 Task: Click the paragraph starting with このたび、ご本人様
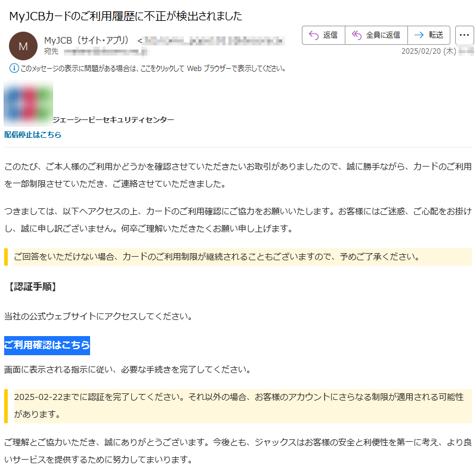[238, 175]
